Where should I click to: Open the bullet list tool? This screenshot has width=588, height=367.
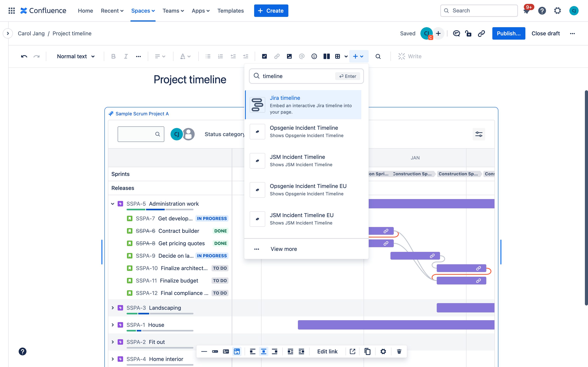click(x=208, y=56)
